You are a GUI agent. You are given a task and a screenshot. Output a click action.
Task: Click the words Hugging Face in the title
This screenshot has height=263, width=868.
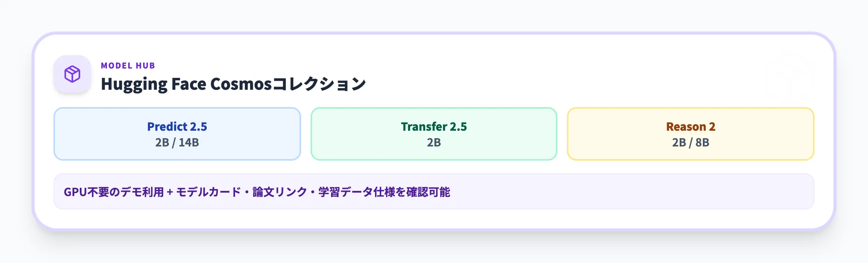tap(153, 84)
